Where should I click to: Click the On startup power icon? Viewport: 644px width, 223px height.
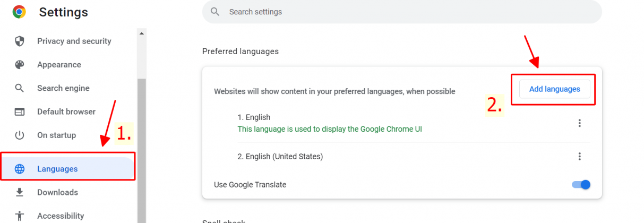[20, 135]
